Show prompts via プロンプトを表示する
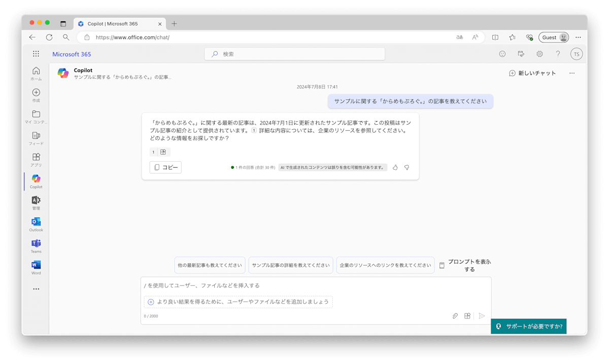The width and height of the screenshot is (609, 364). point(465,266)
